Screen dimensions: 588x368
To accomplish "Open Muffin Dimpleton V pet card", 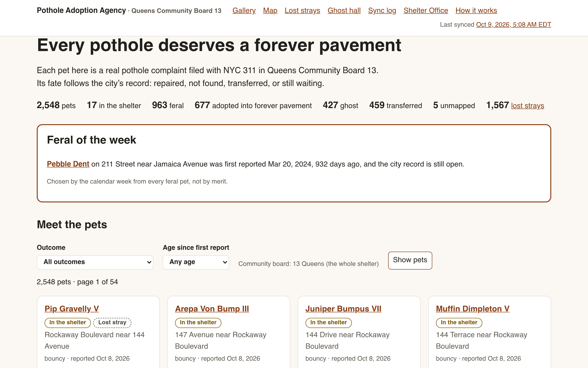I will (473, 309).
